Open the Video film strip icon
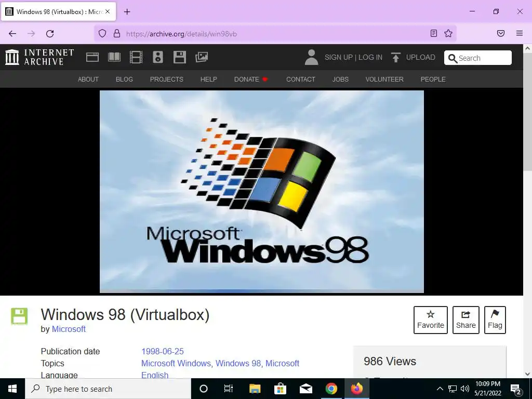Image resolution: width=532 pixels, height=399 pixels. (x=136, y=57)
